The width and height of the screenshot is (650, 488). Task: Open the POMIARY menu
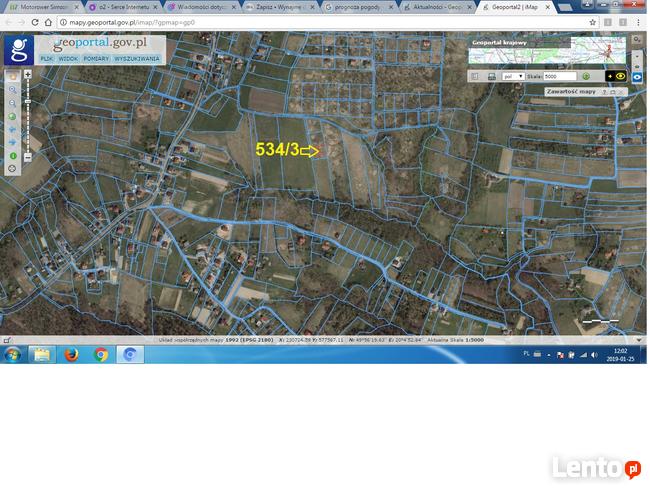click(x=97, y=59)
